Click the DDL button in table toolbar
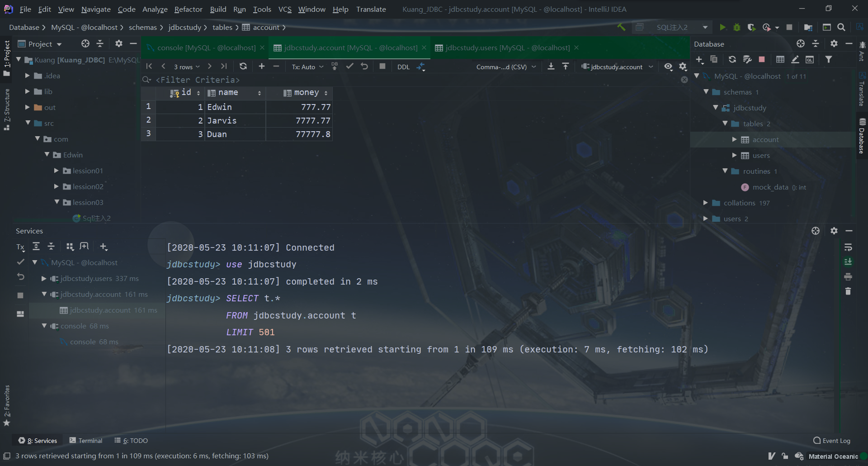Viewport: 868px width, 466px height. coord(403,67)
